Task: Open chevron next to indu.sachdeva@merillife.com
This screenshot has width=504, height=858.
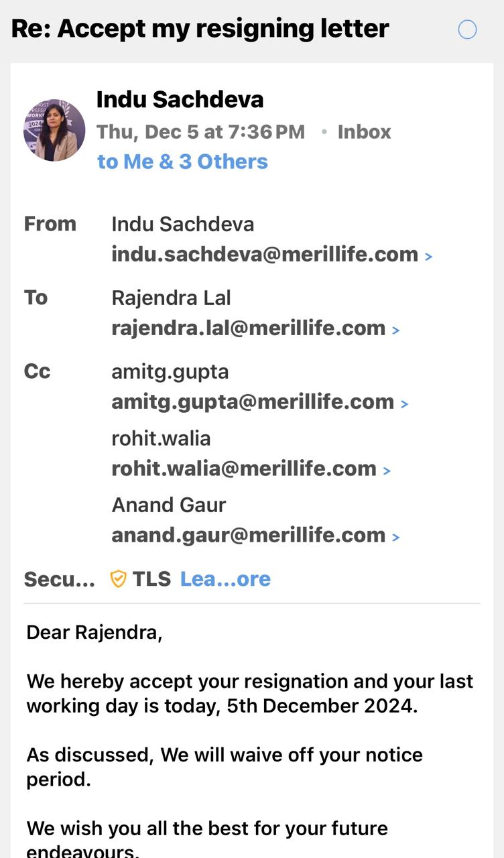Action: (x=429, y=256)
